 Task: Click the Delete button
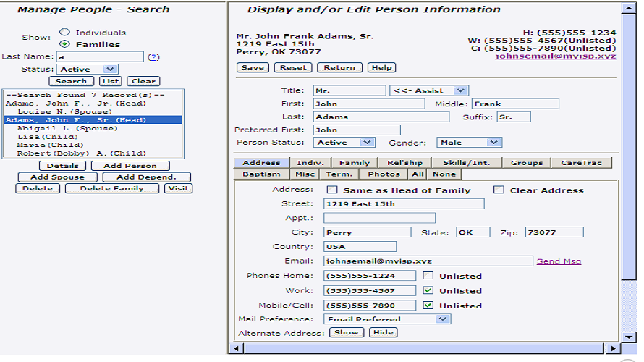pyautogui.click(x=38, y=188)
